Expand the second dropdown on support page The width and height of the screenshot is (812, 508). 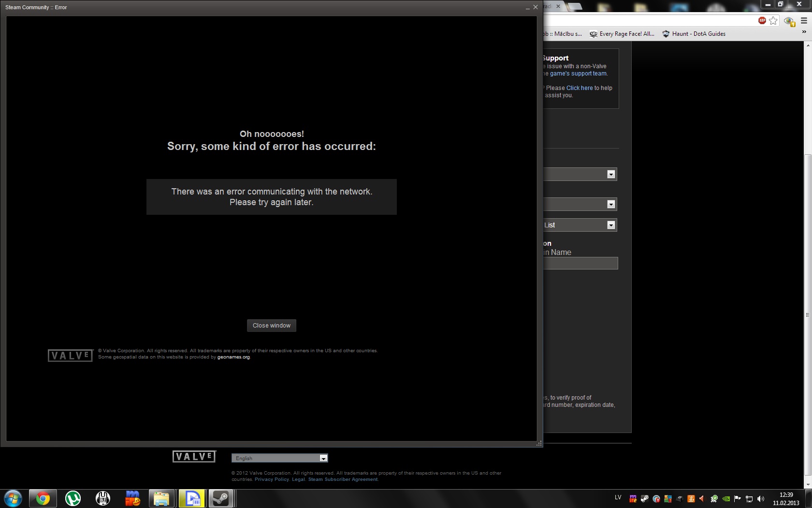click(x=611, y=204)
